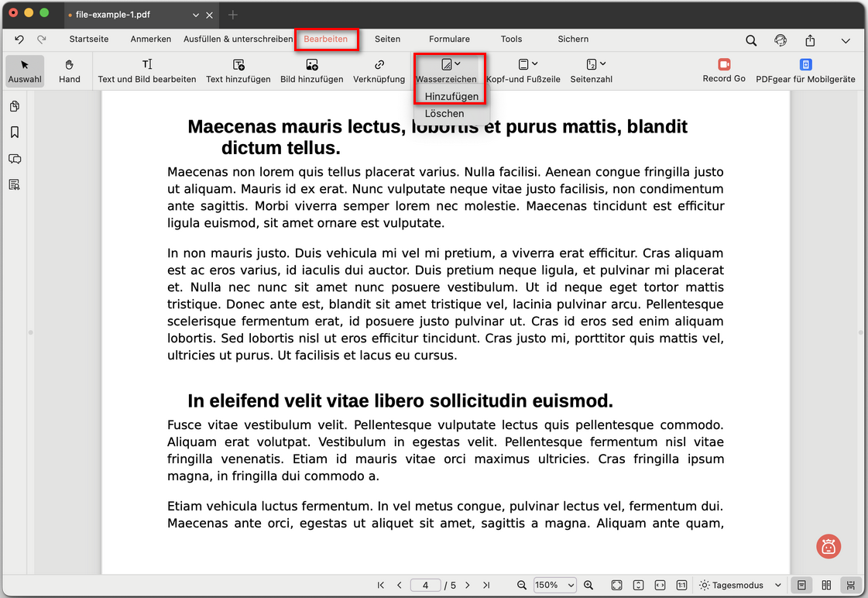
Task: Click the page number input field
Action: pyautogui.click(x=426, y=586)
